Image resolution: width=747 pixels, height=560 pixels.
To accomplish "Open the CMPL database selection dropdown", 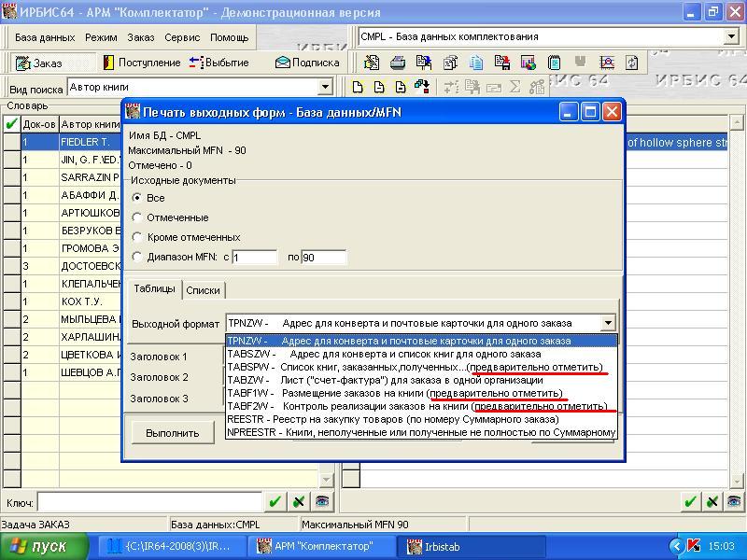I will 732,36.
